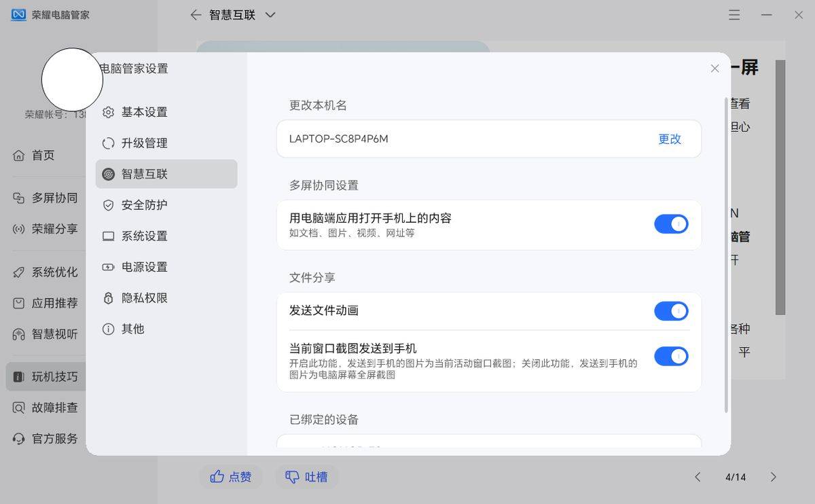Open 荣耀分享 in main window sidebar
Screen dimensions: 815x504
tap(46, 229)
